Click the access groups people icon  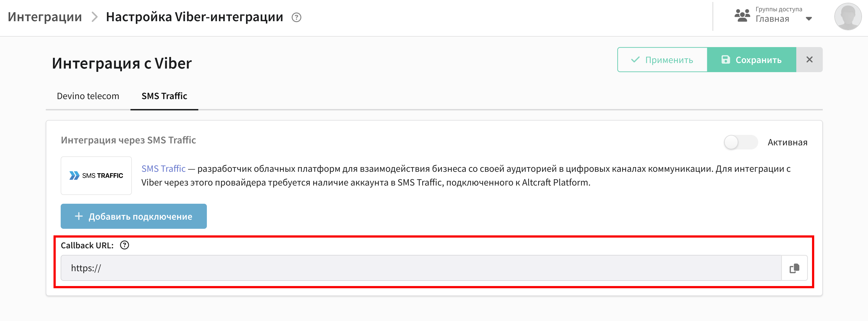[742, 16]
